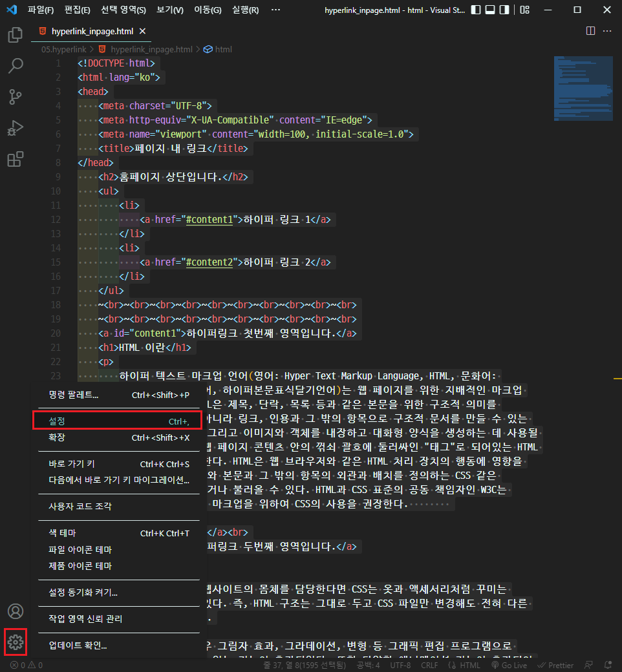Toggle the secondary sidebar layout control
The image size is (622, 672).
(503, 10)
